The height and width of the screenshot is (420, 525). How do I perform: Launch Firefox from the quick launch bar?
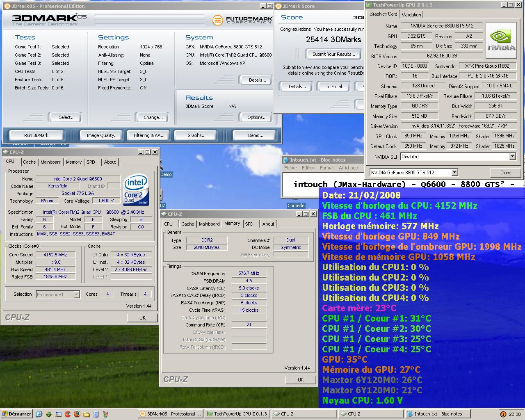pos(77,414)
